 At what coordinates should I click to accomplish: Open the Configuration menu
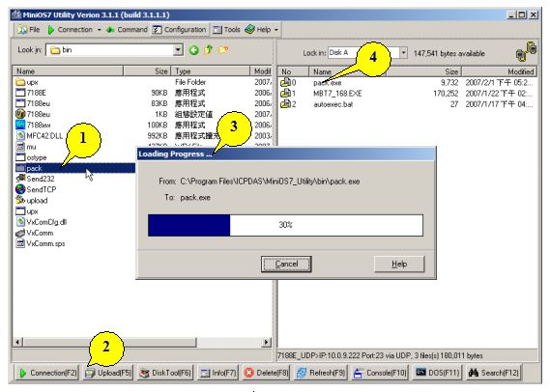click(179, 30)
